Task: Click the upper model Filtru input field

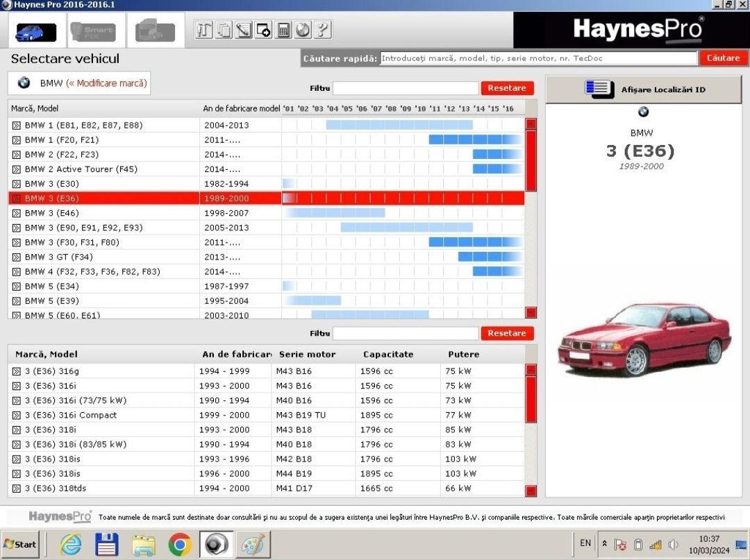Action: [406, 88]
